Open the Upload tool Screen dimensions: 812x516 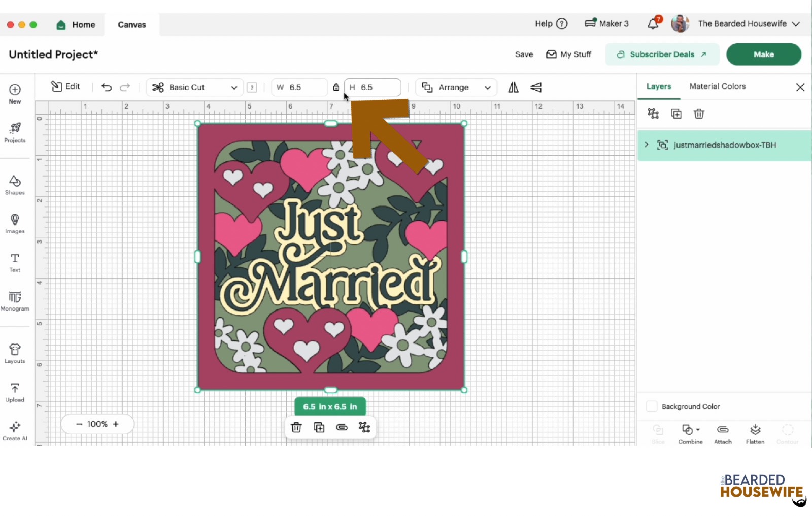[15, 391]
